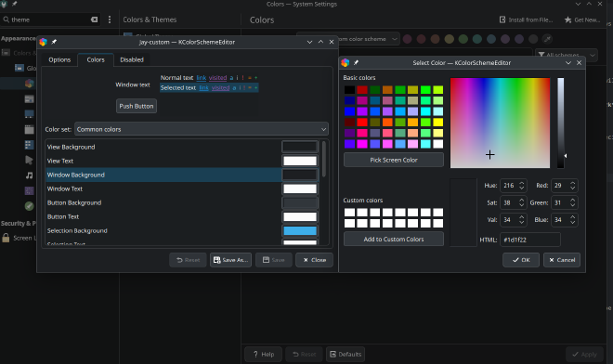Click the Help button in System Settings
The image size is (613, 364).
click(x=263, y=354)
